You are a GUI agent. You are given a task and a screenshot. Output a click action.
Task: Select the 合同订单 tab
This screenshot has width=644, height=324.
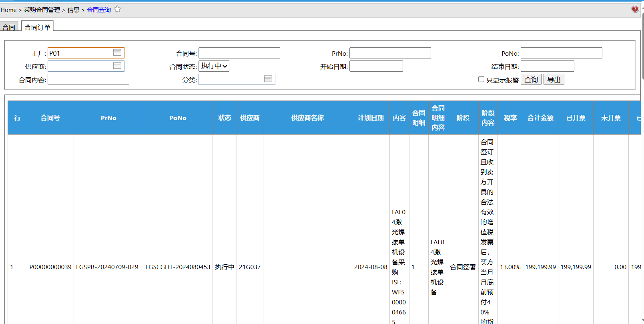[38, 26]
